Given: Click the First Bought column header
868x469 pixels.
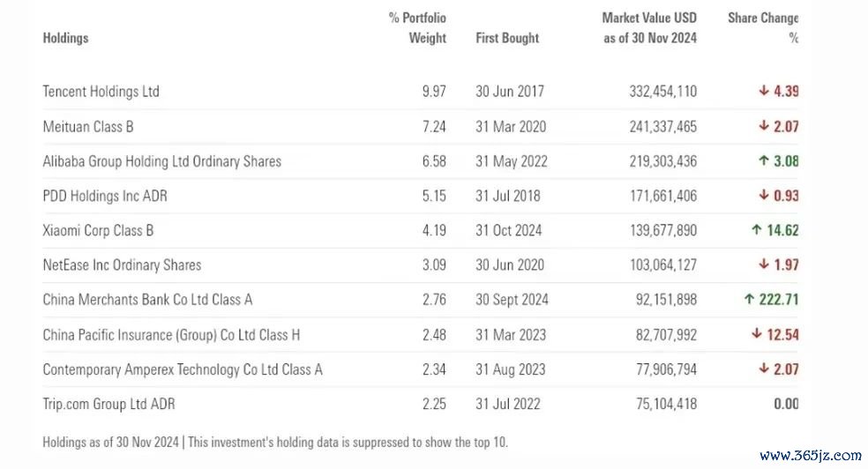Looking at the screenshot, I should point(507,38).
